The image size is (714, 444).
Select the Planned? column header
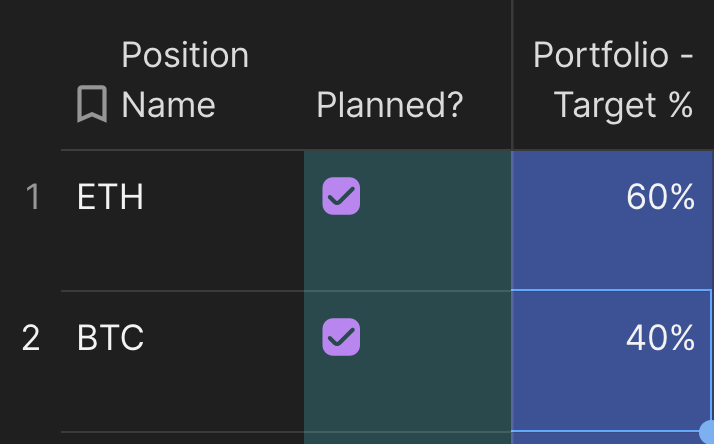click(x=390, y=105)
